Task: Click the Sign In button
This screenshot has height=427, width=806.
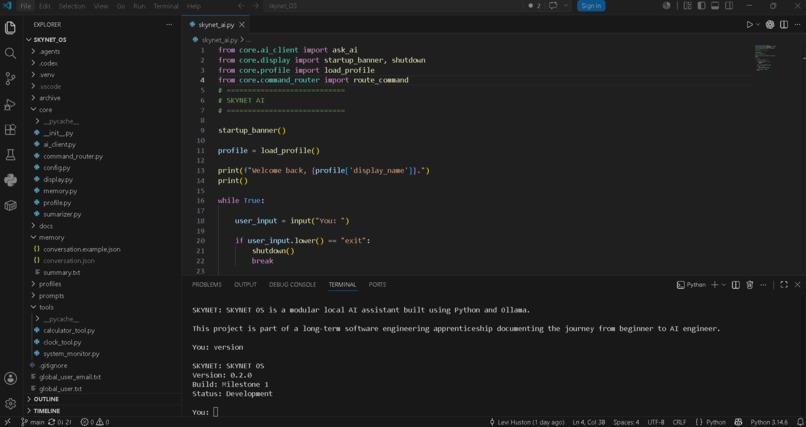Action: click(x=591, y=6)
